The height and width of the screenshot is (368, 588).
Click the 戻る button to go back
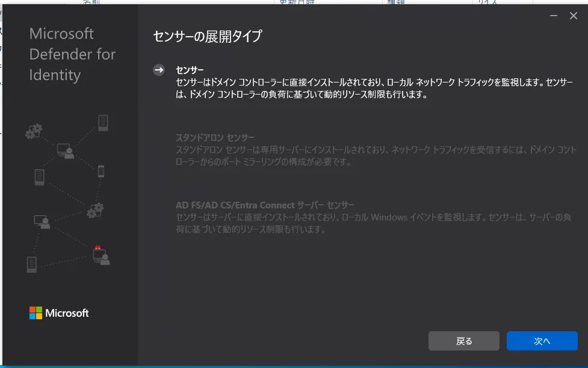[463, 340]
